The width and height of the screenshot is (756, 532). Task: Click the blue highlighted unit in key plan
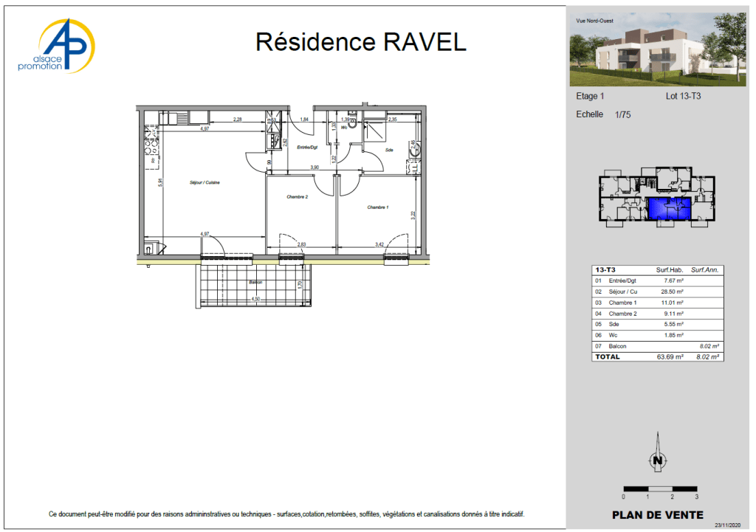point(669,208)
